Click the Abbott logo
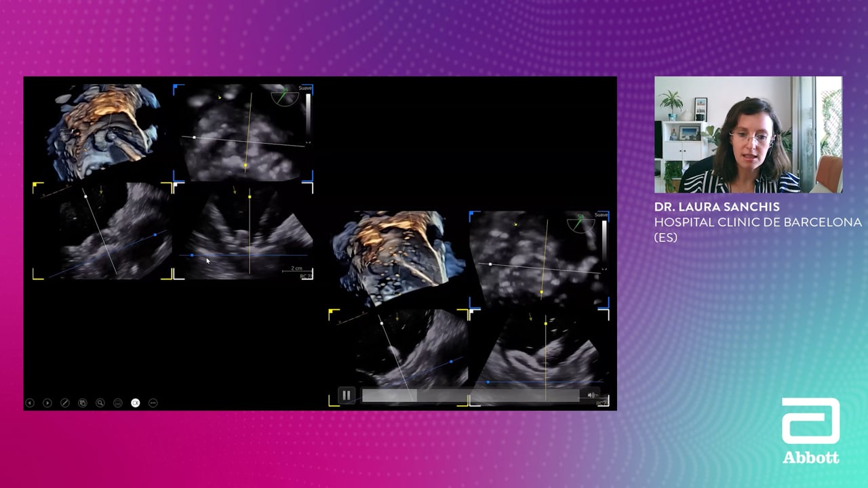 tap(811, 431)
